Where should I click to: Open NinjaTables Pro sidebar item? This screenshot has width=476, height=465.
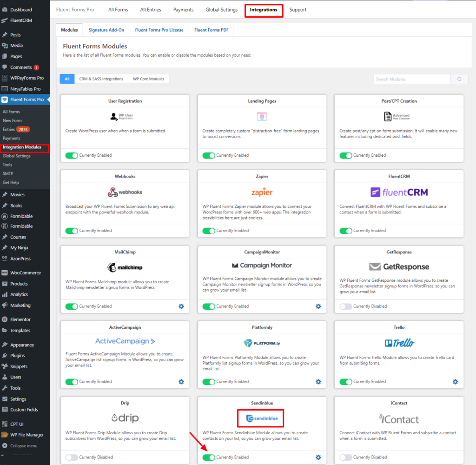click(25, 89)
